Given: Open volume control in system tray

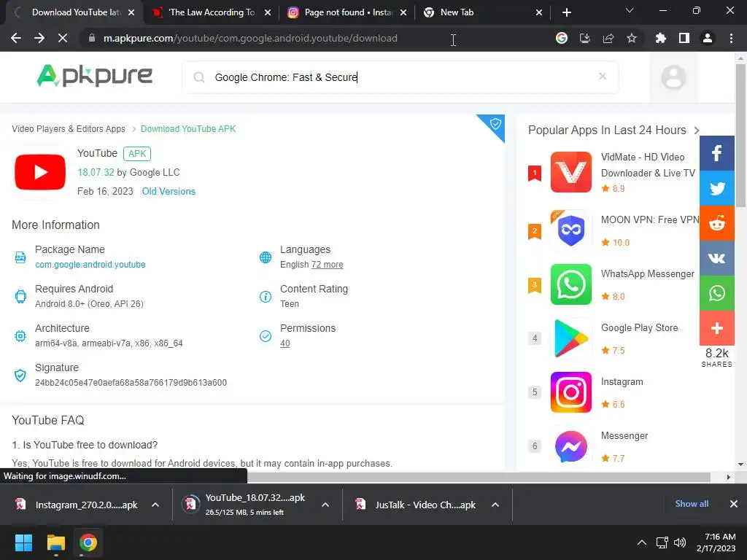Looking at the screenshot, I should [x=680, y=542].
